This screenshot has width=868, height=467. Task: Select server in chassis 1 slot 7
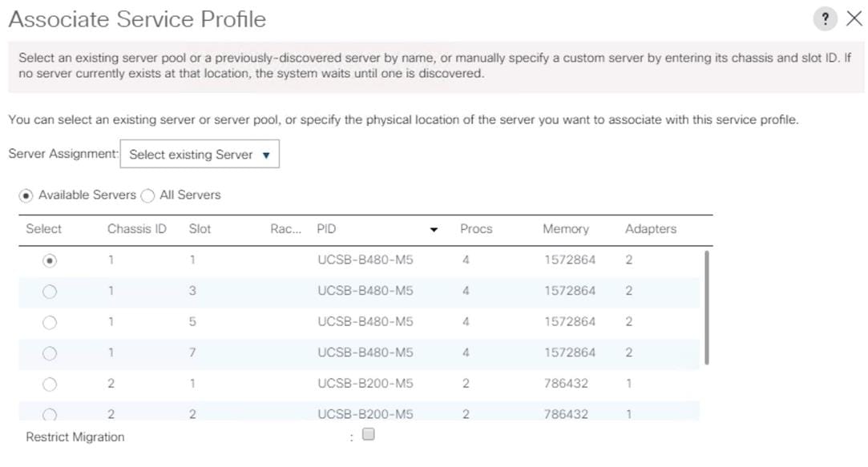pyautogui.click(x=50, y=353)
